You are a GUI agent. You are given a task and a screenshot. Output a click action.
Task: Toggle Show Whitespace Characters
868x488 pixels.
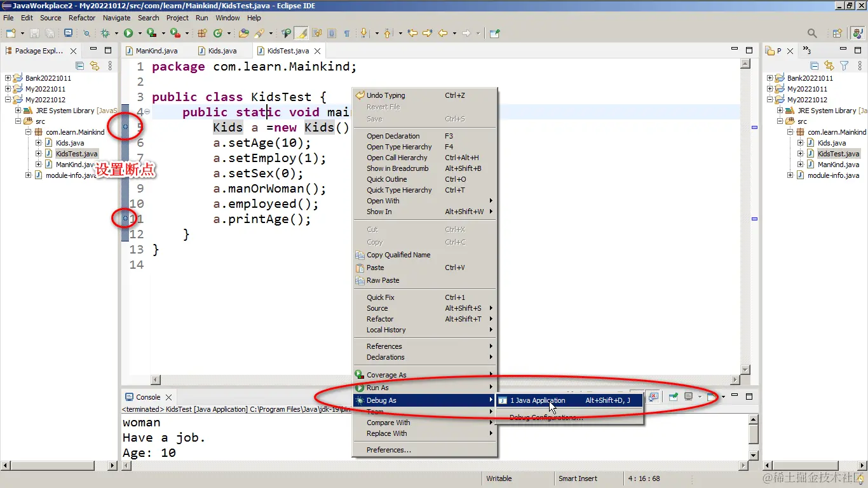[x=347, y=33]
